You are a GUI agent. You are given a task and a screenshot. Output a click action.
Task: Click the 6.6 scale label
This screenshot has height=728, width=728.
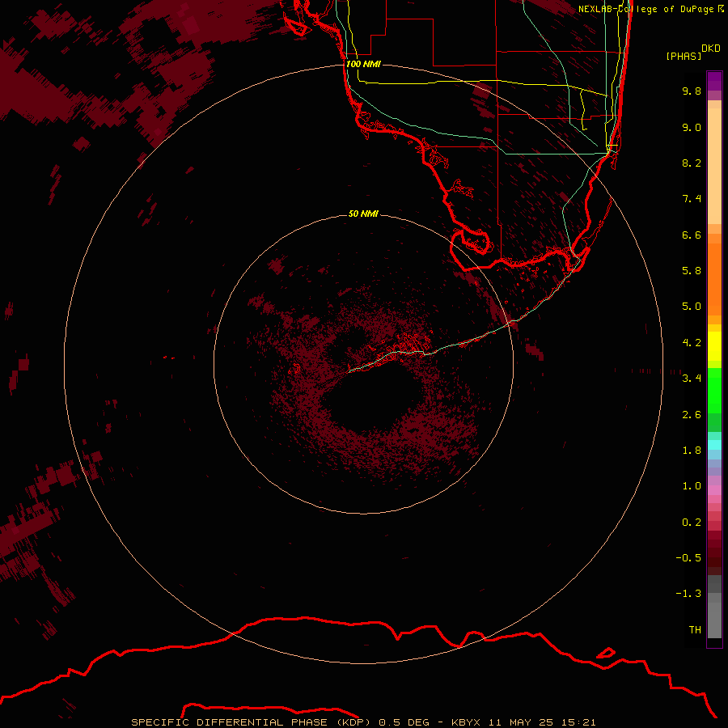pos(692,235)
